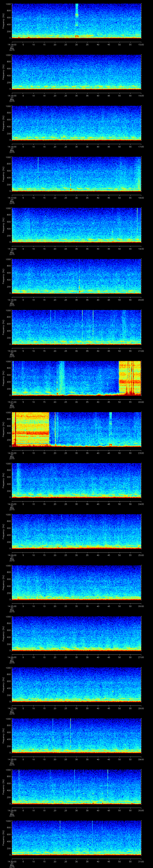Screen dimensions: 153x868
Task: Click the 17:00 end time label
Action: click(x=141, y=147)
